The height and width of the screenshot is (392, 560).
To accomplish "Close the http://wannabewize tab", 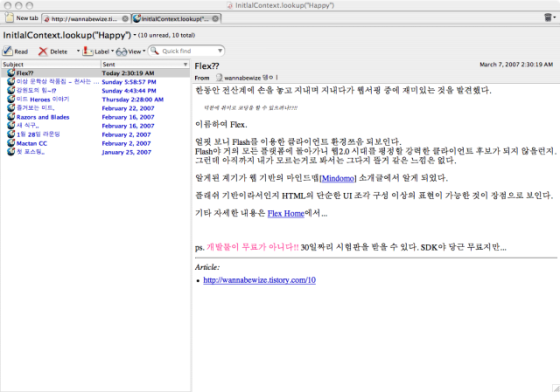I will coord(125,19).
